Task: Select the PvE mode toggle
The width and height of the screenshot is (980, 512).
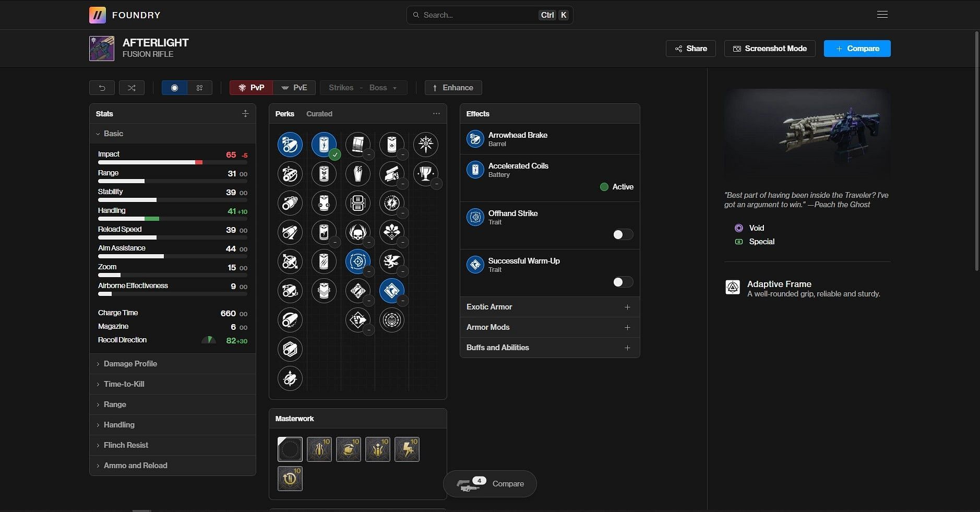Action: tap(294, 88)
